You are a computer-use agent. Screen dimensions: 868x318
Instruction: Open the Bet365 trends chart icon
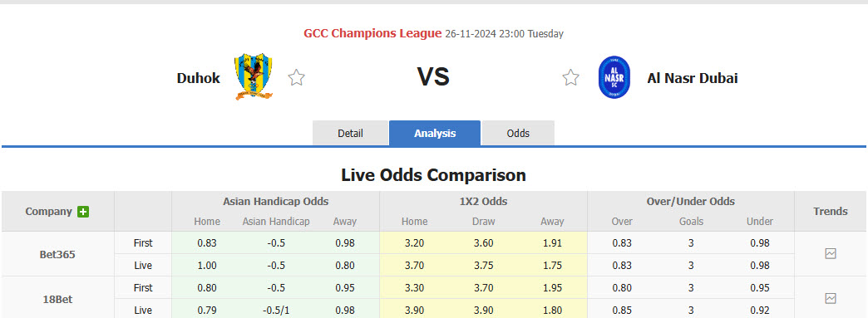click(831, 254)
